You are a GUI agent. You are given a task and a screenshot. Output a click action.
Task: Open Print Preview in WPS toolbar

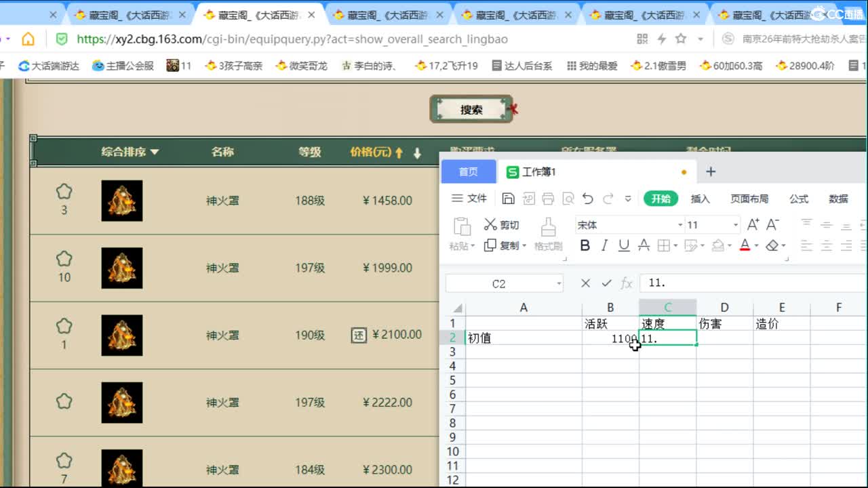point(568,199)
